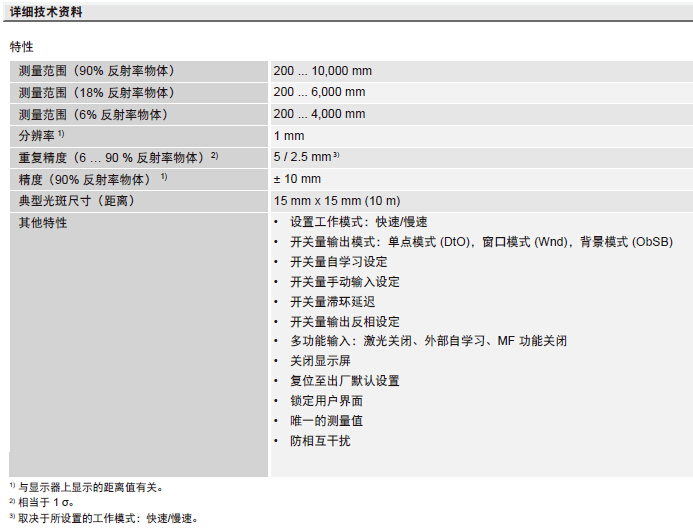Click the 15 mm x 15 mm (10 m) value
Image resolution: width=693 pixels, height=529 pixels.
coord(336,201)
